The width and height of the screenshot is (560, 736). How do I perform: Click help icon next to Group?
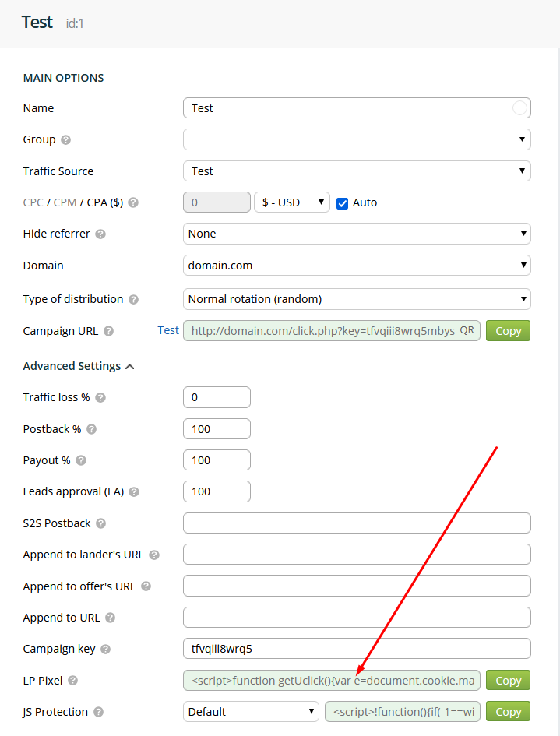click(65, 140)
